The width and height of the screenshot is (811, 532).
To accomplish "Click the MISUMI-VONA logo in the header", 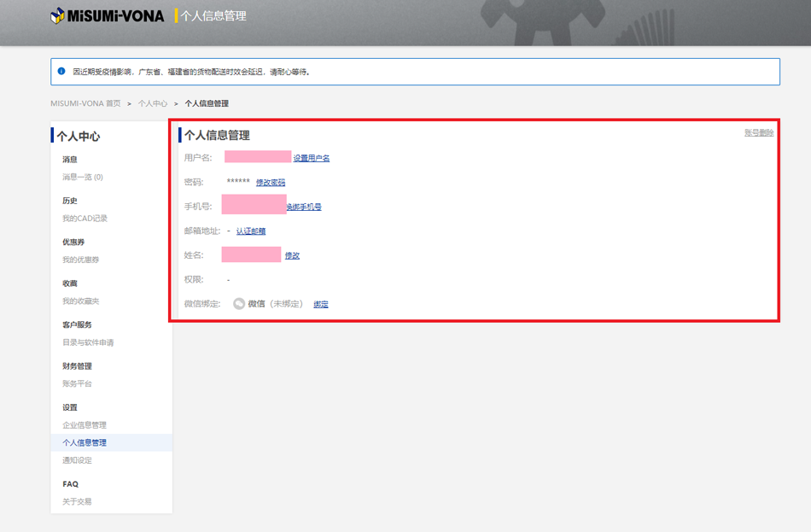I will (x=108, y=15).
